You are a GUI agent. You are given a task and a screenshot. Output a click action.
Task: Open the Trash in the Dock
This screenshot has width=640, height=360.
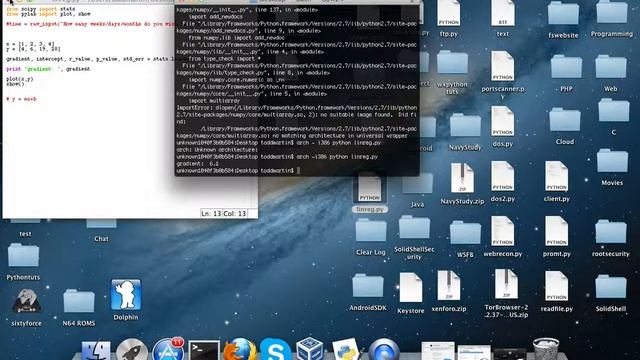(x=546, y=349)
